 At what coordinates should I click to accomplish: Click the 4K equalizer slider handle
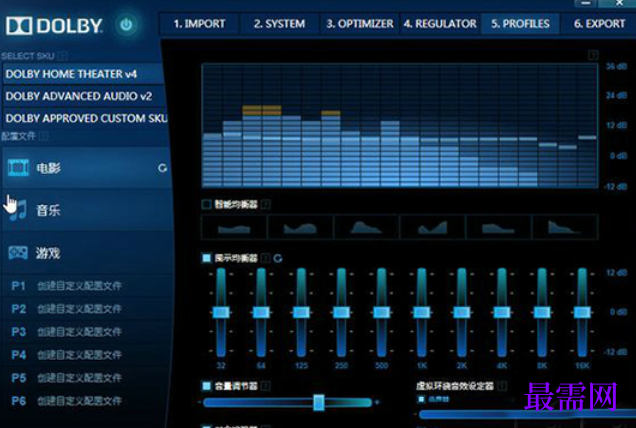[502, 312]
